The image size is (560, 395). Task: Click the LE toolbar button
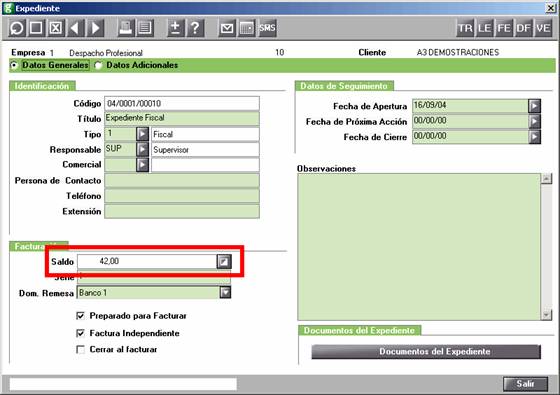pos(484,28)
